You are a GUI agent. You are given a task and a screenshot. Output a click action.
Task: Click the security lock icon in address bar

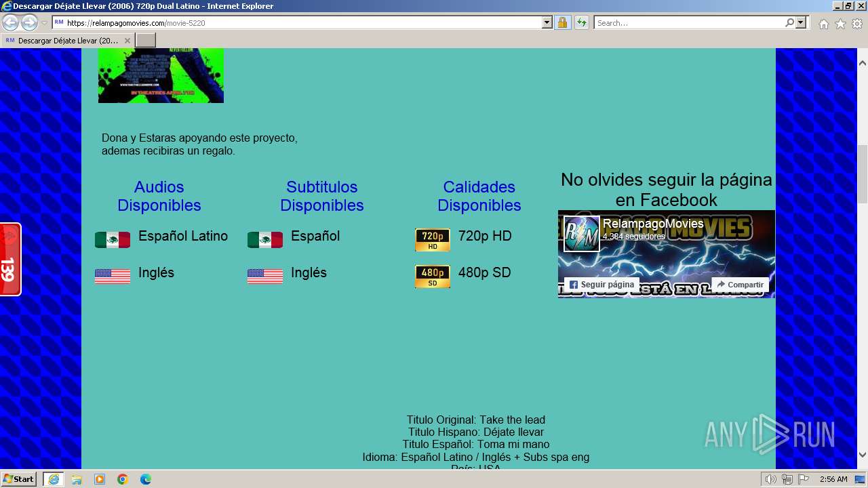(x=562, y=23)
